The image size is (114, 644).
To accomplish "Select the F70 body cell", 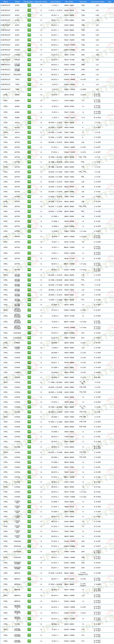I will (83, 167).
